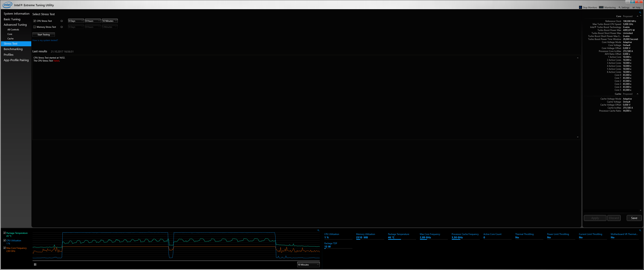Open the graph time range dropdown
This screenshot has width=644, height=270.
pos(308,265)
